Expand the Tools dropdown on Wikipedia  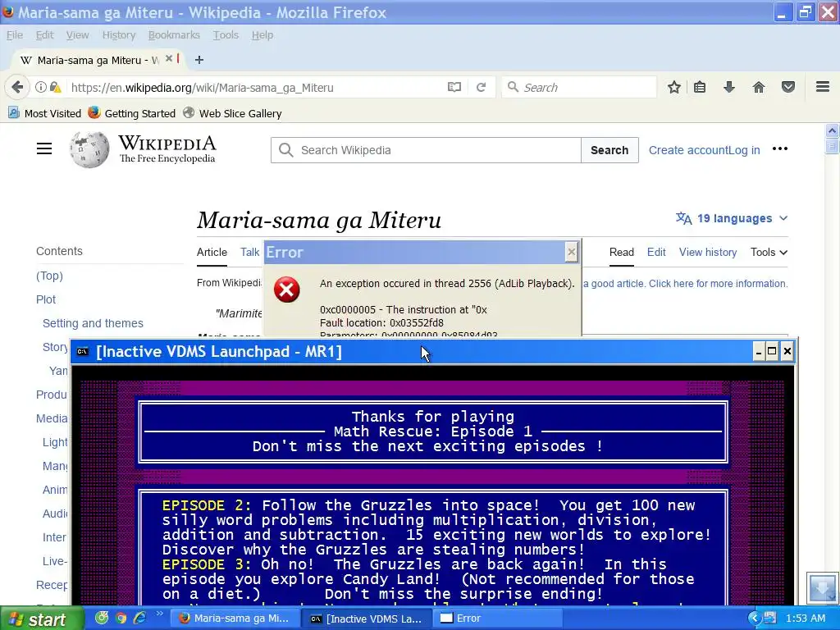[769, 253]
